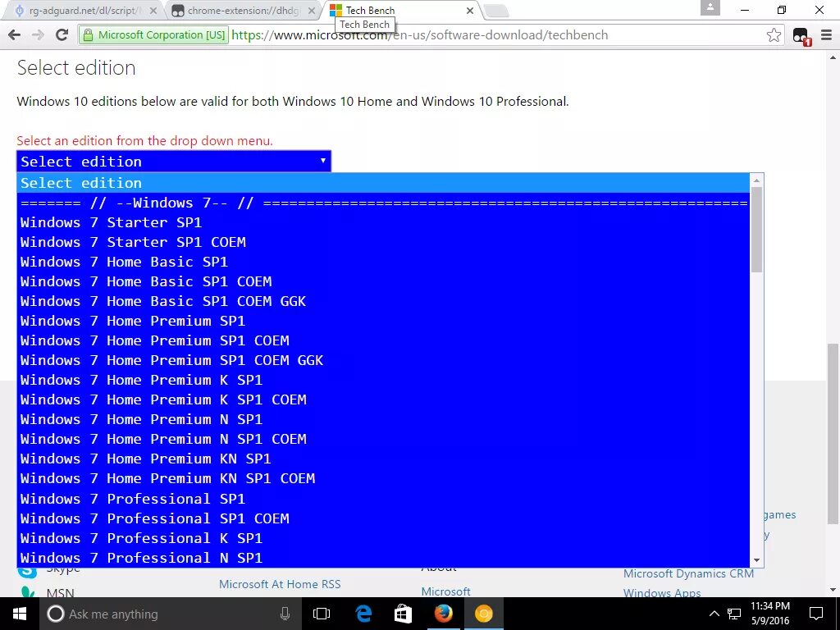Open the network status tray icon
The width and height of the screenshot is (840, 630).
click(734, 614)
